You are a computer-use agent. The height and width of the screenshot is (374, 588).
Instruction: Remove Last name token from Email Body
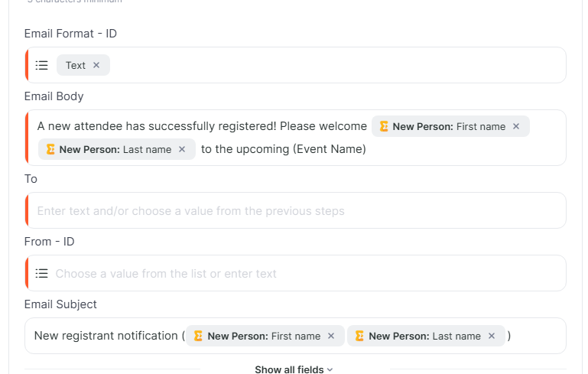pos(182,149)
